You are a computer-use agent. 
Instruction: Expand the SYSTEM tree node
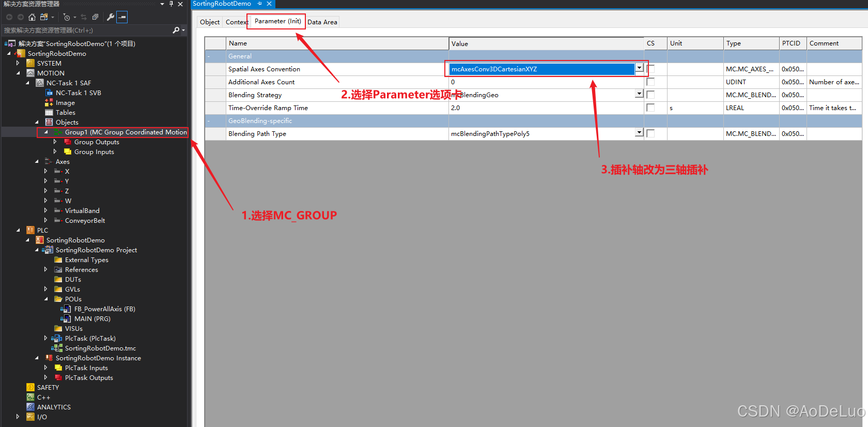click(x=18, y=63)
